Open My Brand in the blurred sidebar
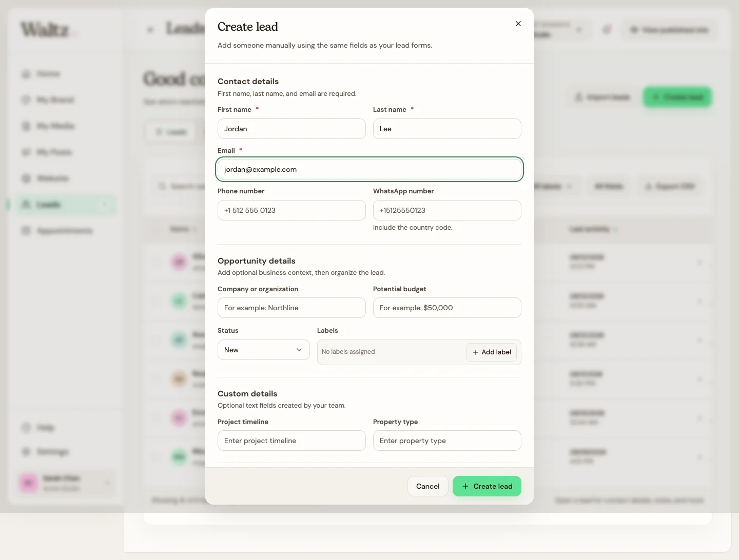The height and width of the screenshot is (560, 739). (x=66, y=100)
